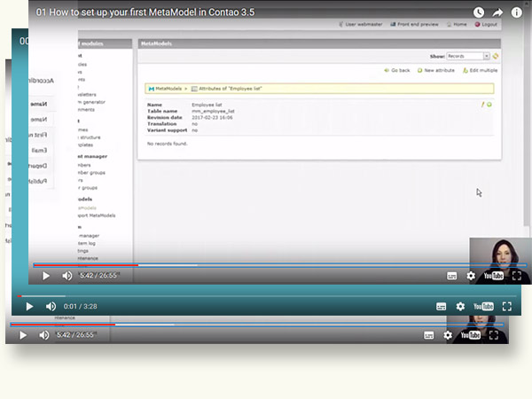Mute volume on the back video player
The height and width of the screenshot is (399, 532).
pos(43,335)
